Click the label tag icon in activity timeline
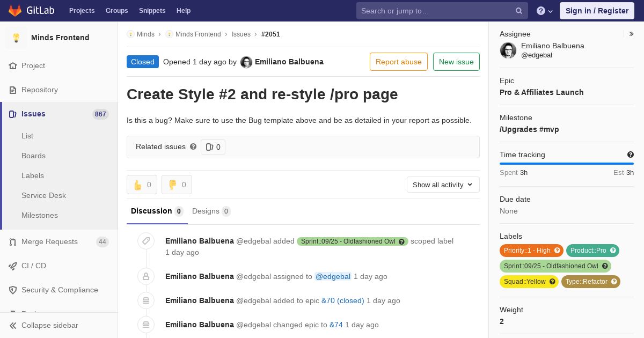This screenshot has height=338, width=644. [x=146, y=241]
